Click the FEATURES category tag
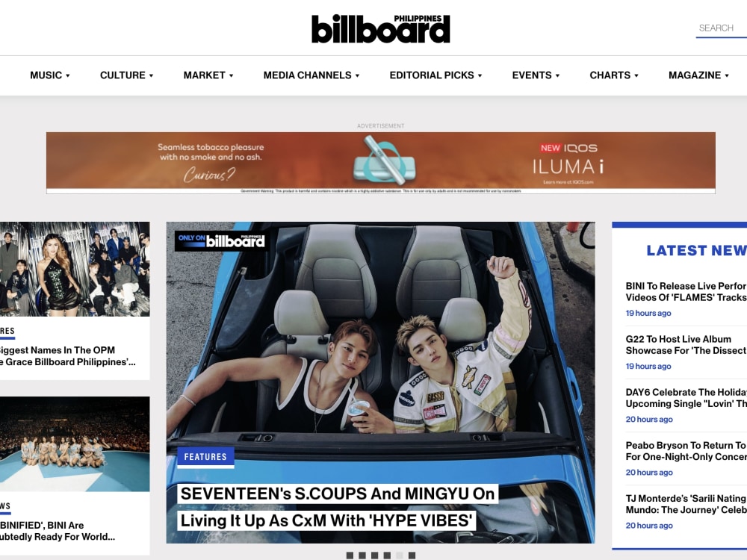The image size is (747, 560). [x=205, y=457]
